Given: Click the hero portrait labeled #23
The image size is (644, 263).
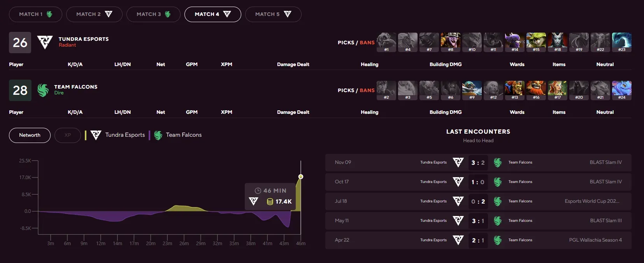Looking at the screenshot, I should pyautogui.click(x=621, y=42).
